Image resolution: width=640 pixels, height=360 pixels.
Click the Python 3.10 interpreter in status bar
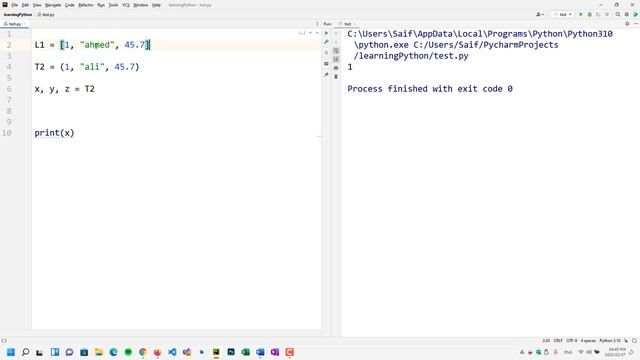click(610, 340)
